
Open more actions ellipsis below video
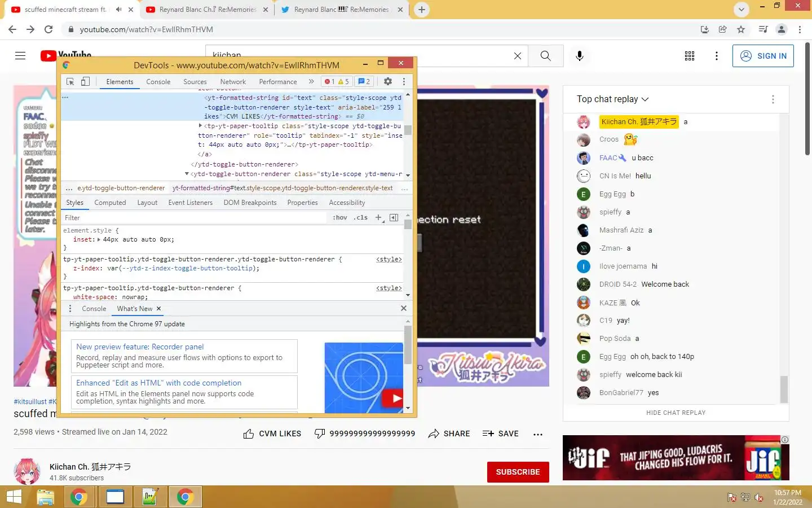(x=538, y=434)
